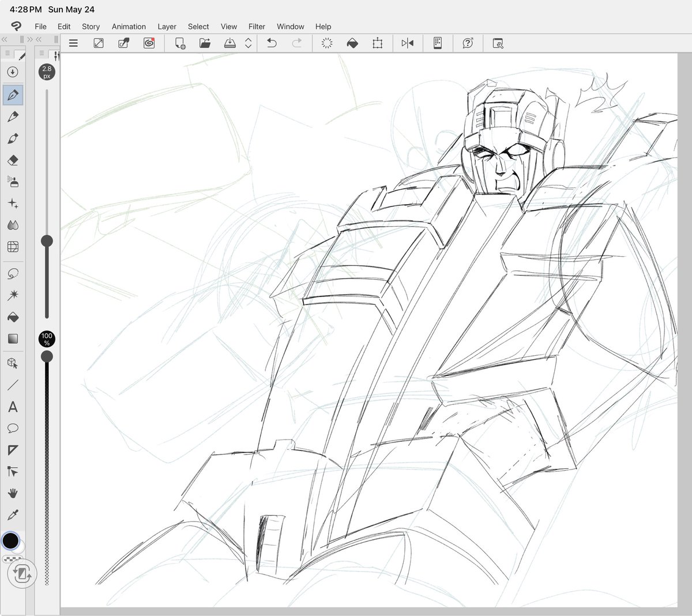Select the Correct line tool
Image resolution: width=692 pixels, height=616 pixels.
pyautogui.click(x=13, y=472)
